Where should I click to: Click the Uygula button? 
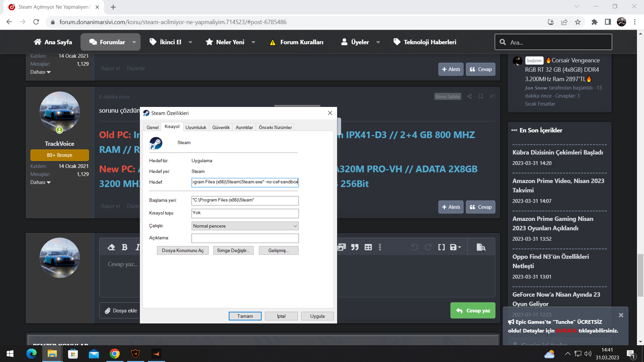pyautogui.click(x=317, y=316)
